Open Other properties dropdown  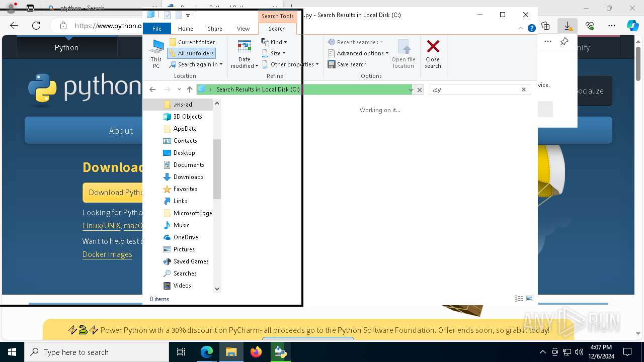(290, 64)
